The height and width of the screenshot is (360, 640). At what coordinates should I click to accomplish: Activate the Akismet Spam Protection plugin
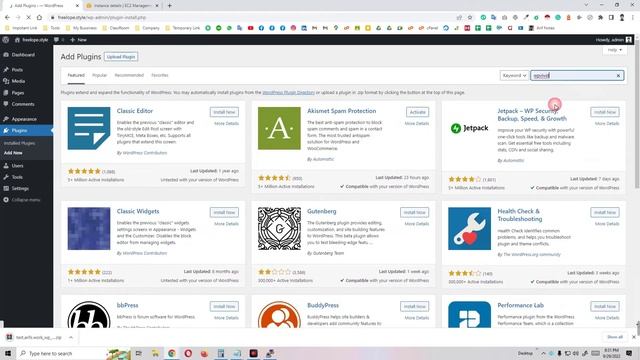[x=417, y=112]
